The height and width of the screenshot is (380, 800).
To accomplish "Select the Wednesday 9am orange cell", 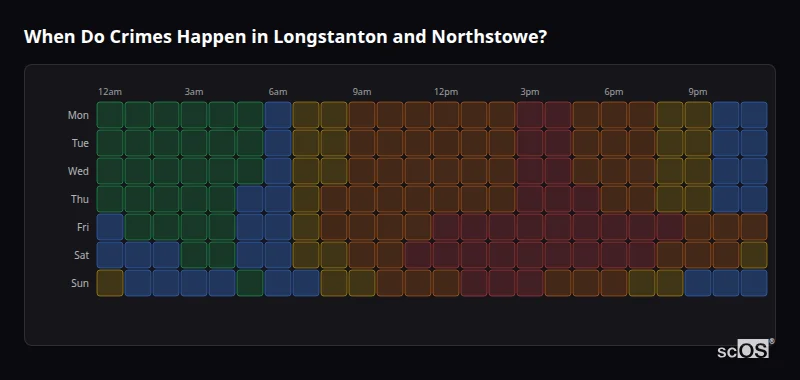I will pyautogui.click(x=362, y=171).
